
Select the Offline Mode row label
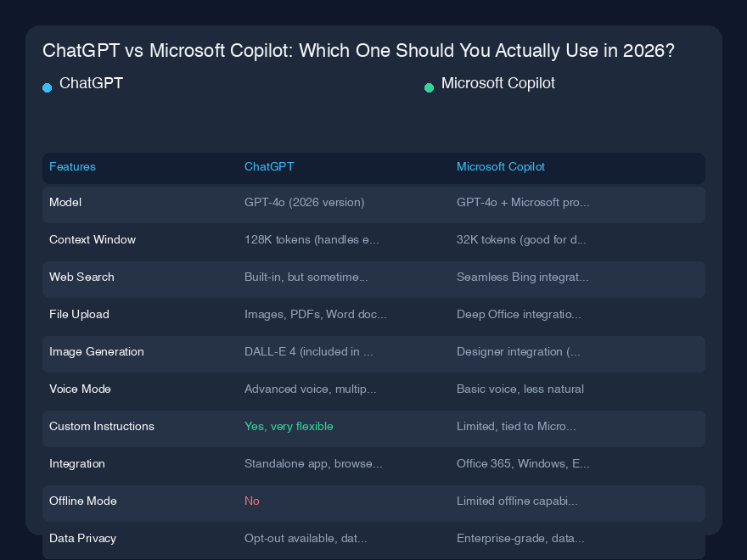click(83, 501)
